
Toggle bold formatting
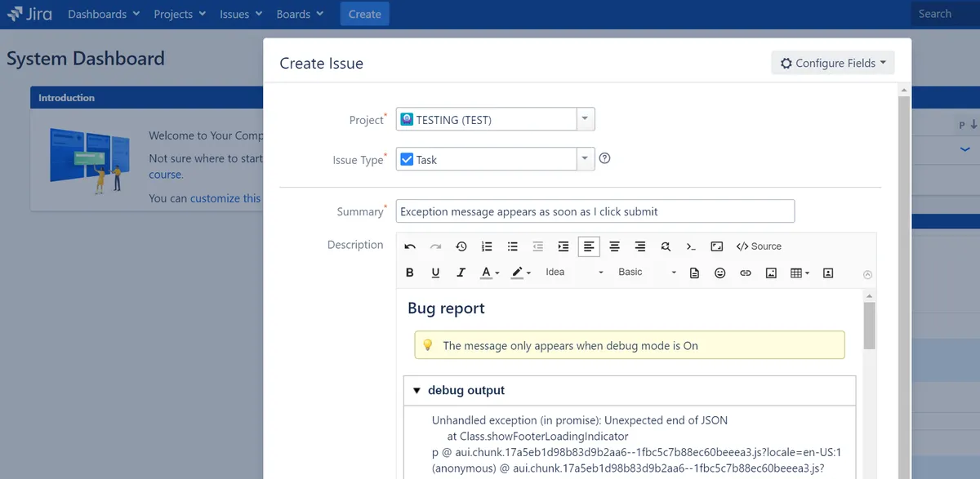pyautogui.click(x=410, y=273)
